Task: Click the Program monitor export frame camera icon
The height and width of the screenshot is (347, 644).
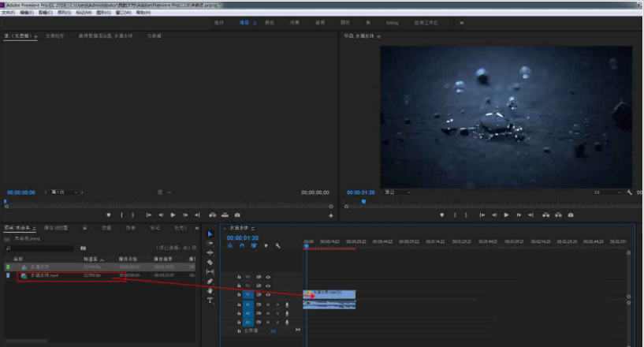Action: click(569, 215)
